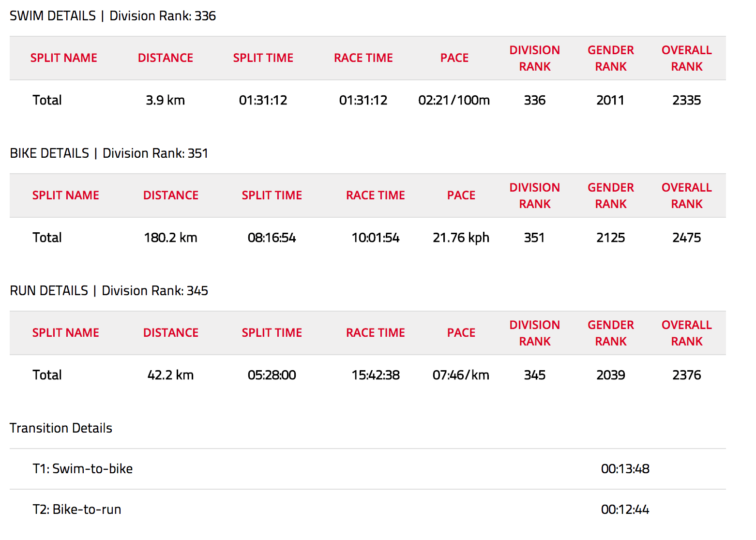Sort by SPLIT NAME in the swim table
This screenshot has width=756, height=540.
pos(63,58)
